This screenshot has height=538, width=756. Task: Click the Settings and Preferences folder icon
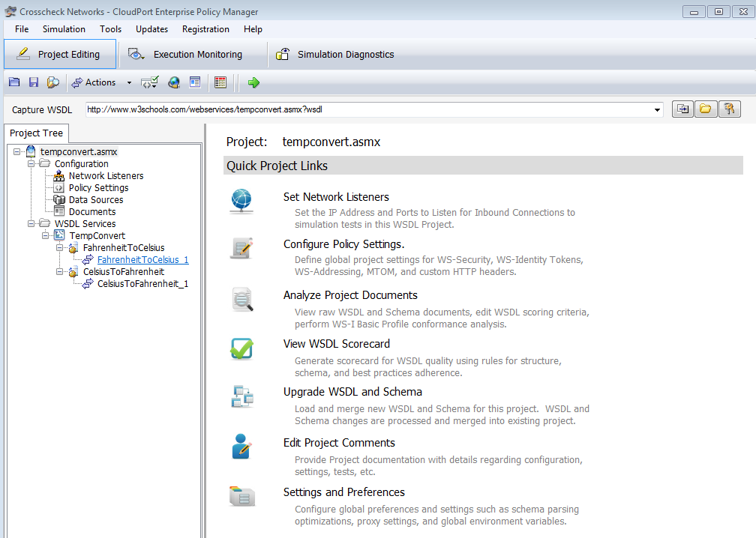point(242,496)
